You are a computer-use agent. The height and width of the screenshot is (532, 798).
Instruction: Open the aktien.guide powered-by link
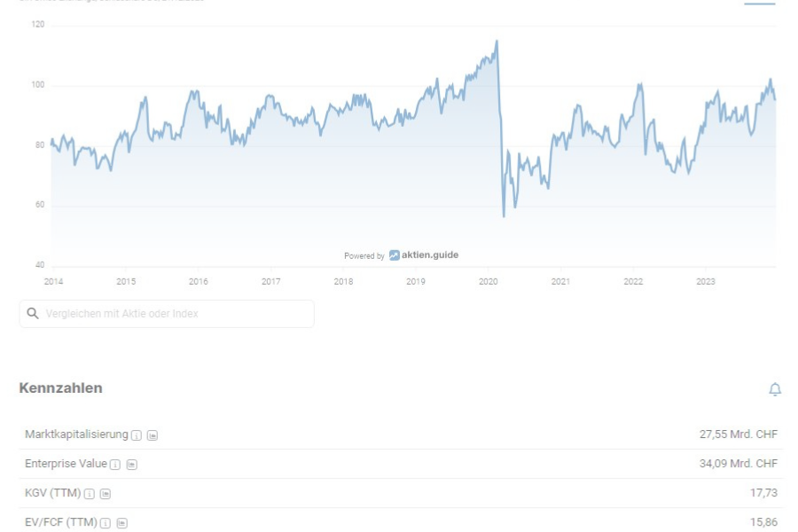pyautogui.click(x=401, y=255)
